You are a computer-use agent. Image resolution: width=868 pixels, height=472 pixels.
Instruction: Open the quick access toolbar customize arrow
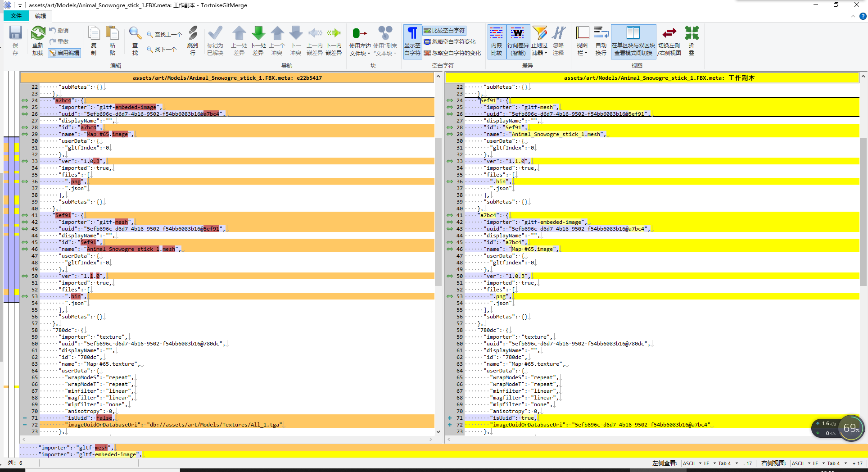[20, 5]
